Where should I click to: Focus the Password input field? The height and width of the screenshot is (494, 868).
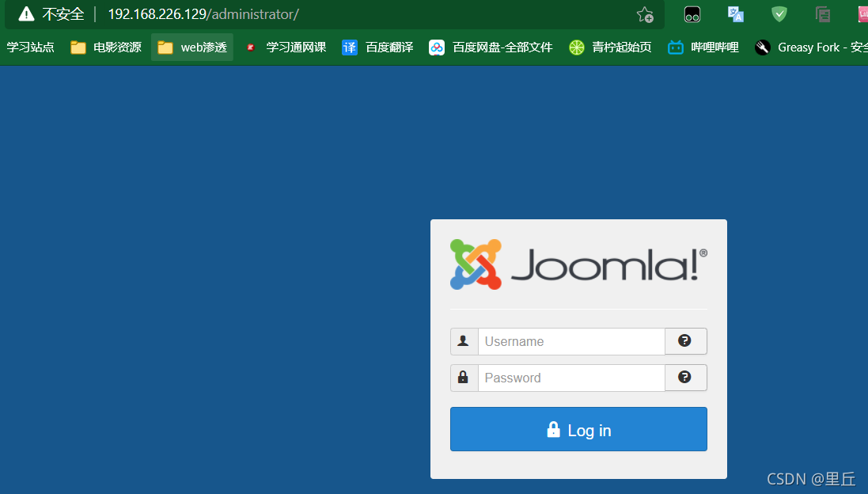tap(571, 378)
